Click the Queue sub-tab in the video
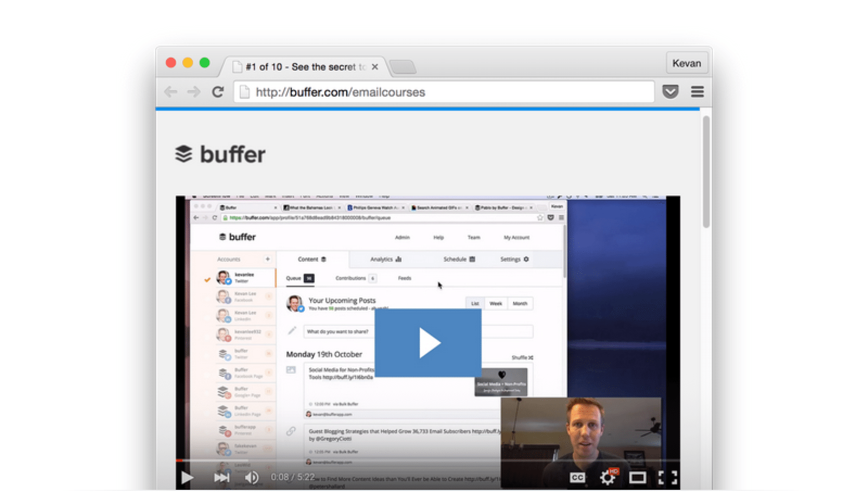This screenshot has width=868, height=492. pos(299,278)
